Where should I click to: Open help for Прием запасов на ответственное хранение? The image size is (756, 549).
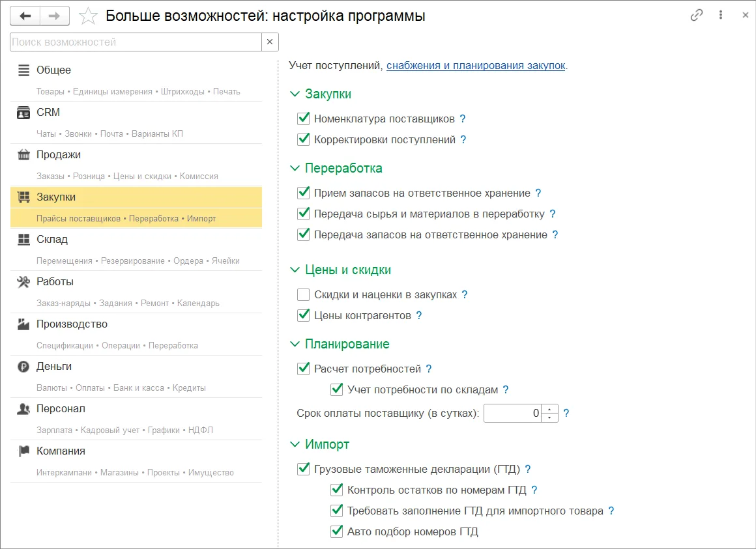click(538, 193)
